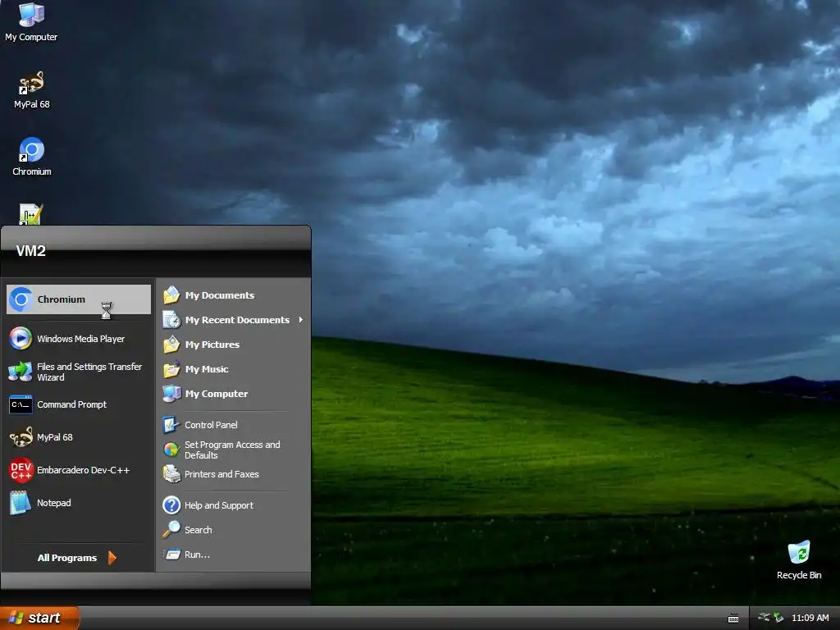
Task: Expand My Recent Documents submenu arrow
Action: pos(300,320)
